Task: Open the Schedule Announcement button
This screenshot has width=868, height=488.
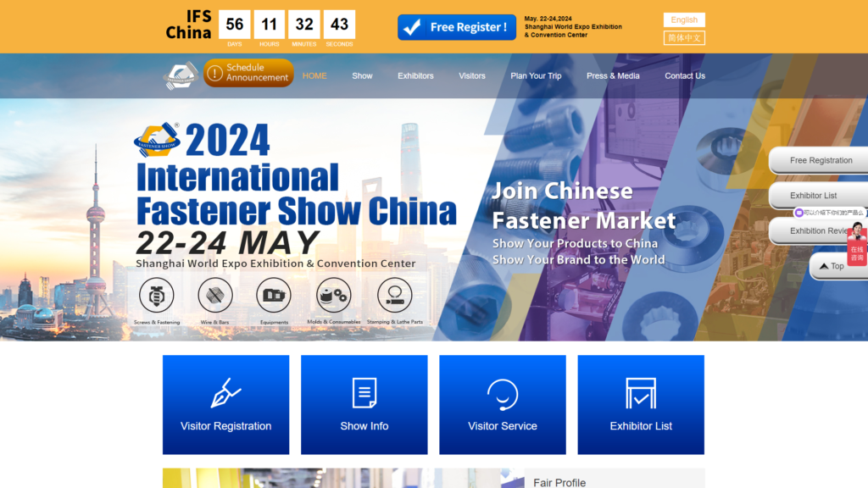Action: [x=248, y=73]
